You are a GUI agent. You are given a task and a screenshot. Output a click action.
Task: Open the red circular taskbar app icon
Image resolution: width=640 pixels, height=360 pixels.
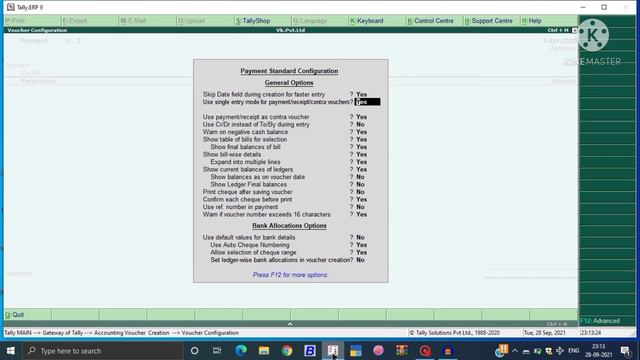pyautogui.click(x=425, y=351)
